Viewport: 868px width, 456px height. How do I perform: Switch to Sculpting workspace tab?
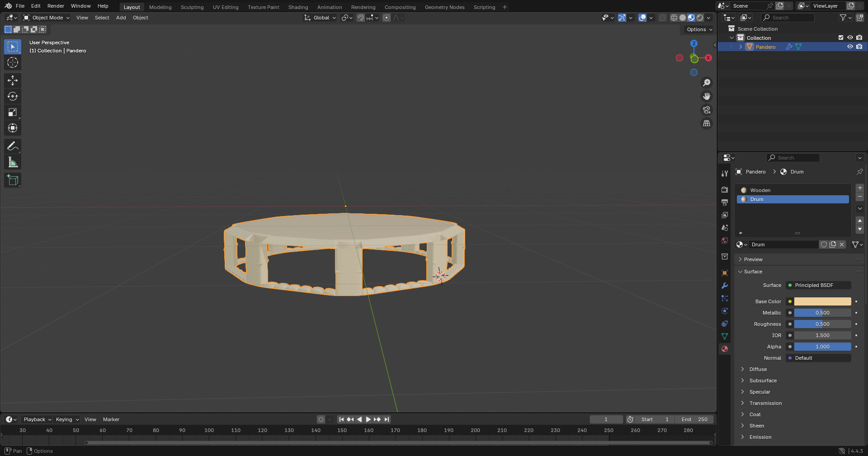192,7
